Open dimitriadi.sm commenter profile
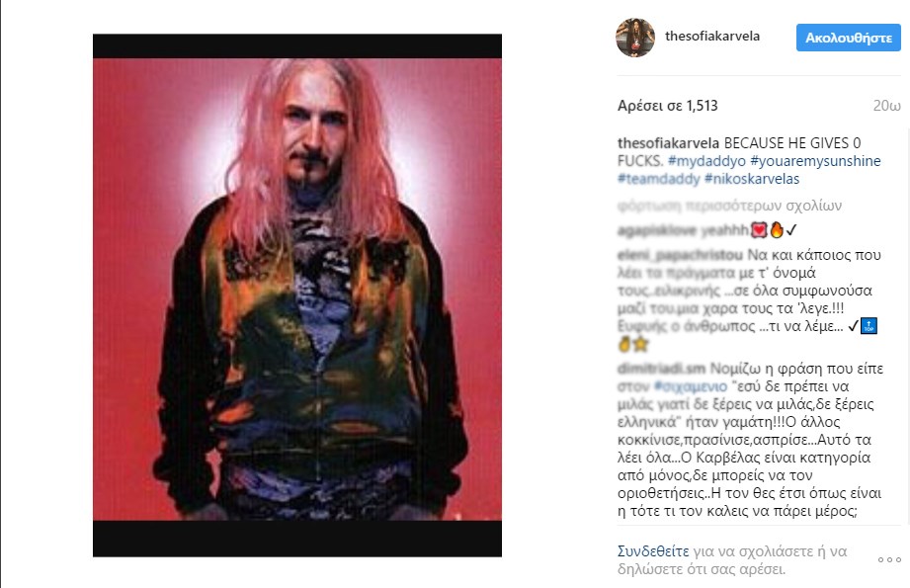The width and height of the screenshot is (910, 588). [x=662, y=369]
